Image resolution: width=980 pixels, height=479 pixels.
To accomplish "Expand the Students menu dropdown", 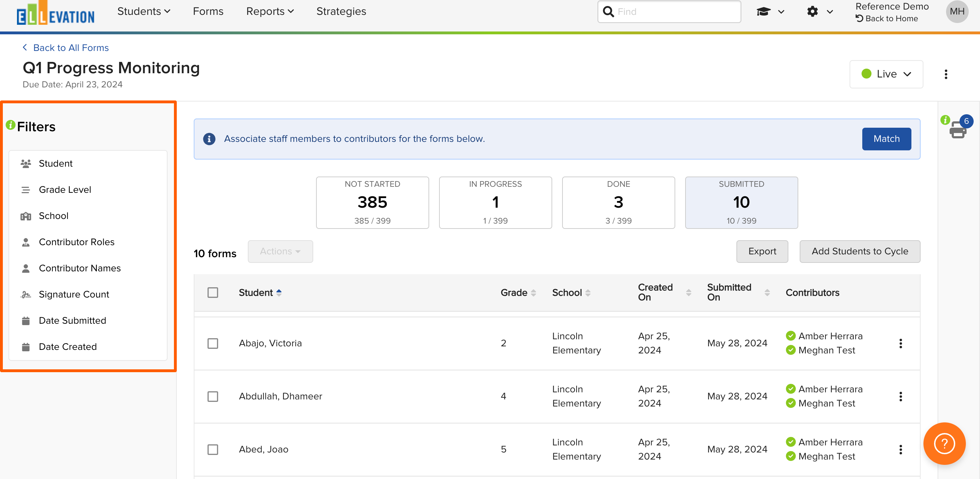I will [144, 11].
